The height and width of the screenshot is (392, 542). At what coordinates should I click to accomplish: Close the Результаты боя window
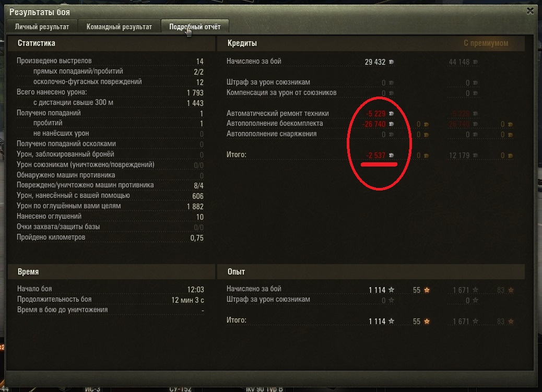click(530, 11)
